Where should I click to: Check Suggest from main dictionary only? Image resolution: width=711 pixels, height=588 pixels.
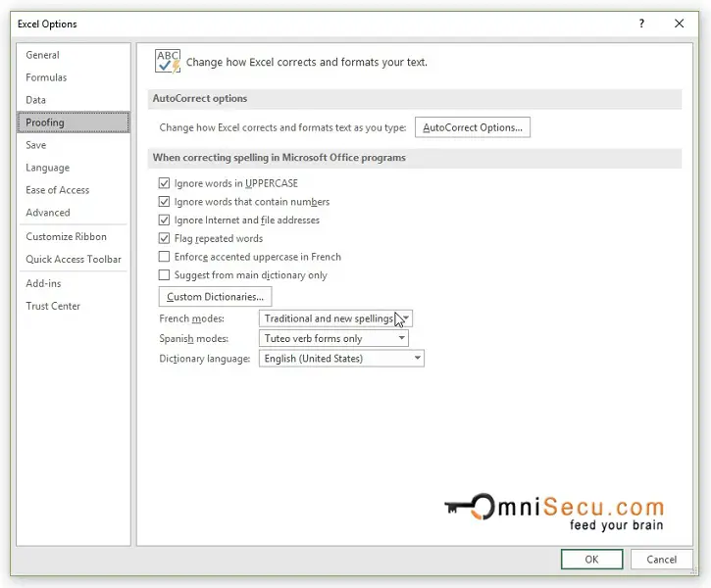(165, 275)
